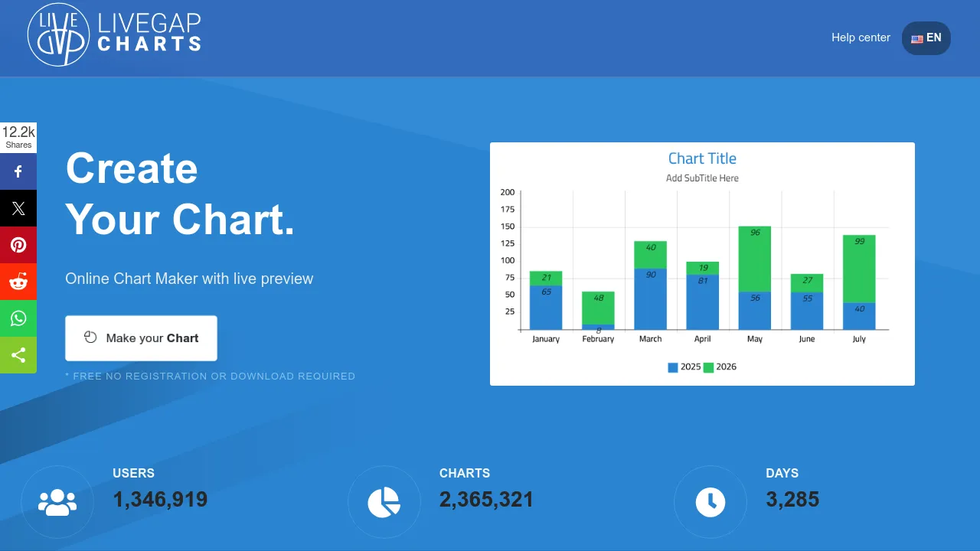980x551 pixels.
Task: Click the Add SubTitle Here placeholder
Action: coord(702,178)
